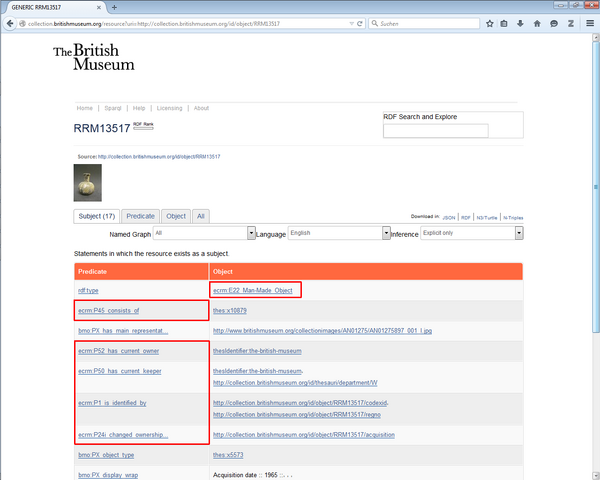Screen dimensions: 600x480
Task: Open the URL history dropdown arrow
Action: tap(351, 24)
